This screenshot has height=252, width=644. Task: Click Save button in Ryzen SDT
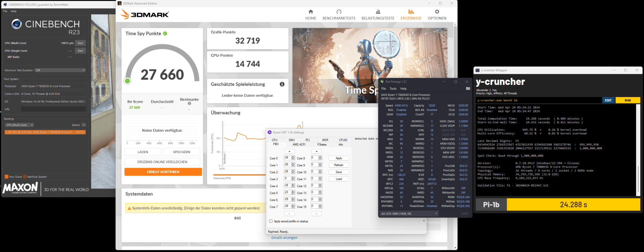(x=339, y=172)
